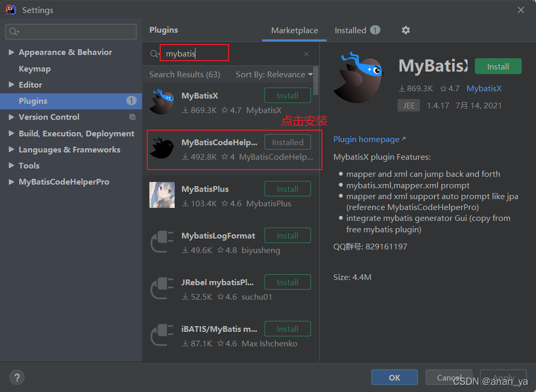The width and height of the screenshot is (536, 392).
Task: Close the Settings dialog
Action: point(520,10)
